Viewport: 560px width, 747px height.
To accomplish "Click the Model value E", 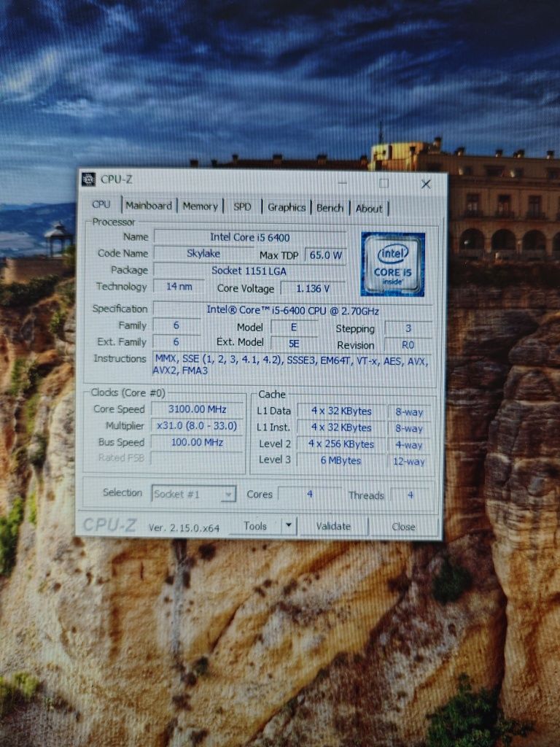I will click(x=294, y=328).
